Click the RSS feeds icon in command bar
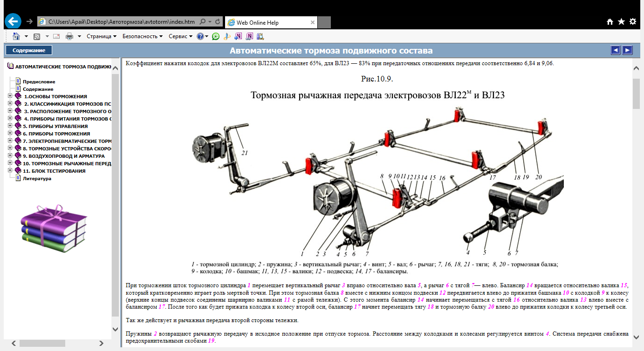Image resolution: width=644 pixels, height=351 pixels. click(x=37, y=36)
